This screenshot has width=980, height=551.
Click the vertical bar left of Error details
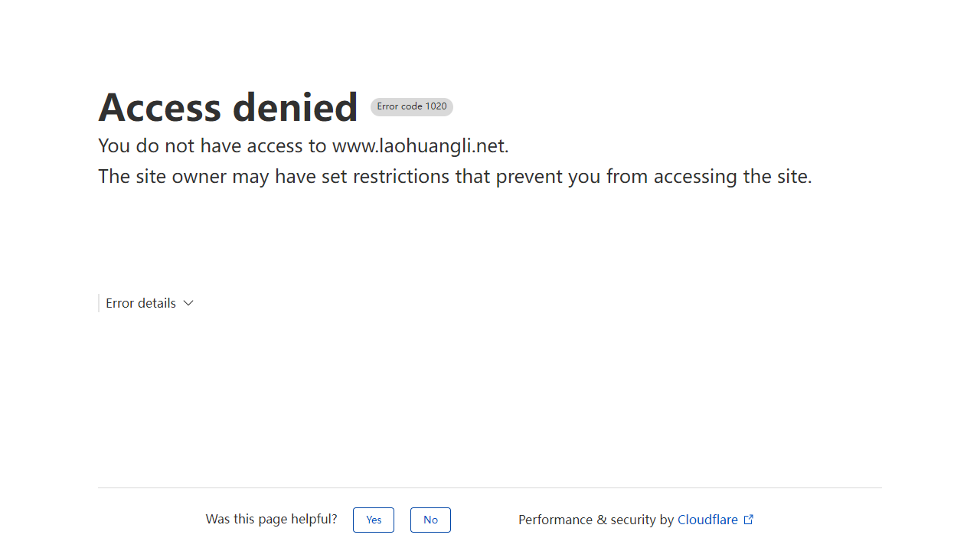99,303
